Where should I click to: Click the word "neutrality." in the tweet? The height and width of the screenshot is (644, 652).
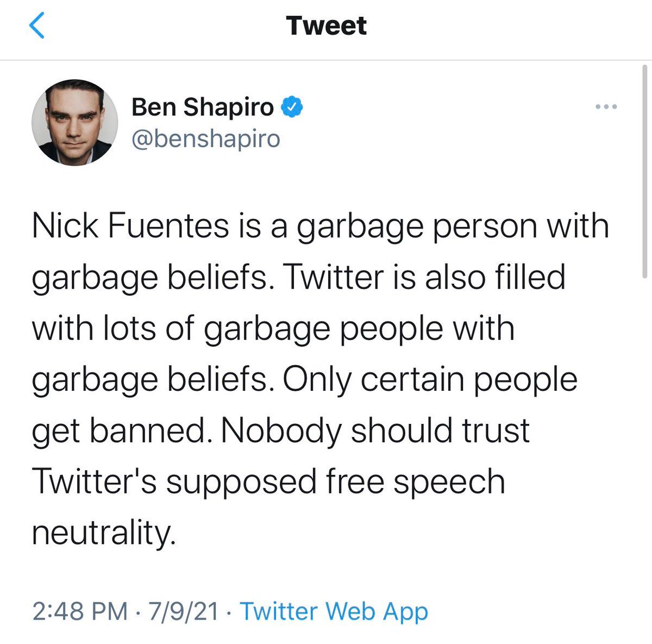pos(104,533)
